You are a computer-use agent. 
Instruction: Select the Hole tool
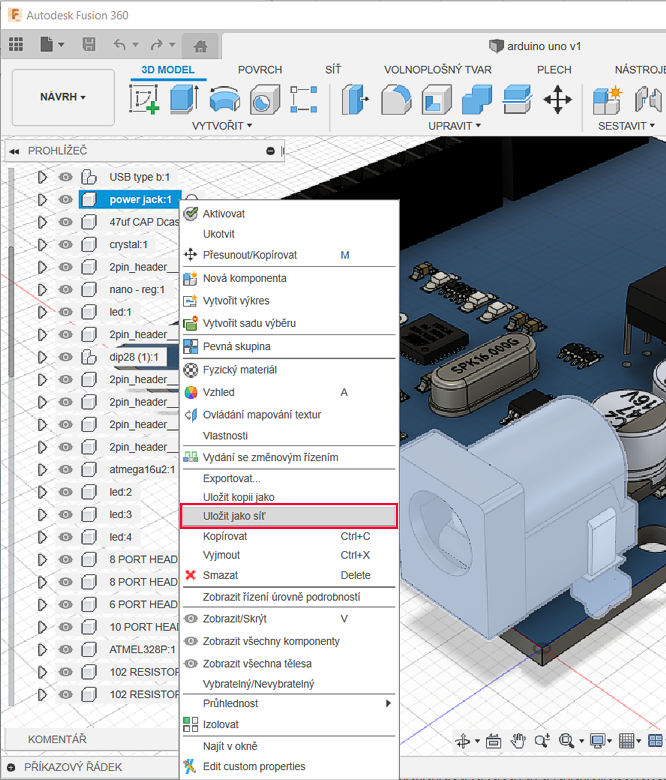264,98
